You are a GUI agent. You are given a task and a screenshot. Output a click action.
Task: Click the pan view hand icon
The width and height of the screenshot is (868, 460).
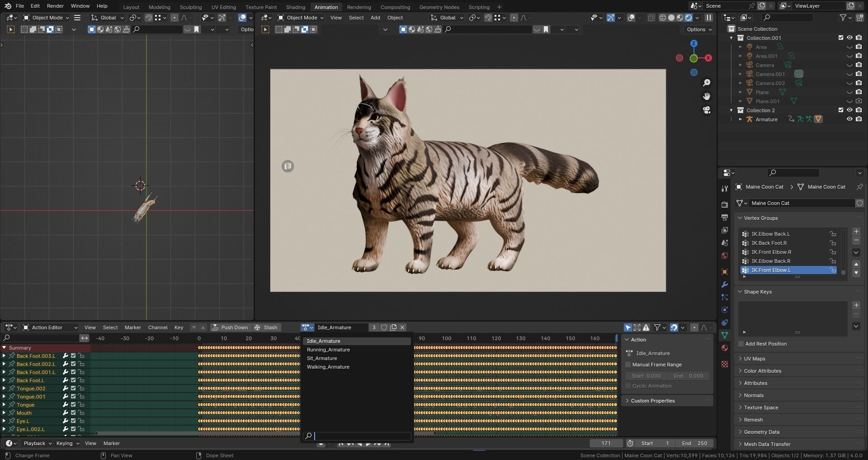point(707,96)
